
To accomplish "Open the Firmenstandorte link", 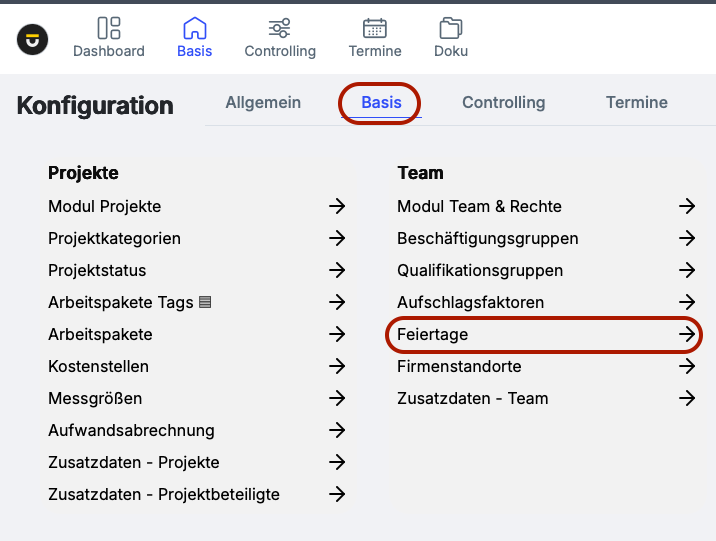I will click(x=459, y=366).
